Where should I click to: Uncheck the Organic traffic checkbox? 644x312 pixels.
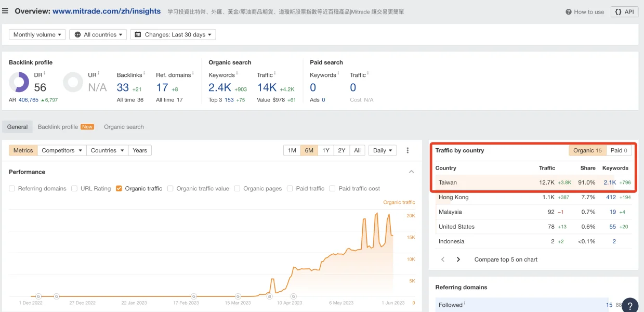pos(119,189)
